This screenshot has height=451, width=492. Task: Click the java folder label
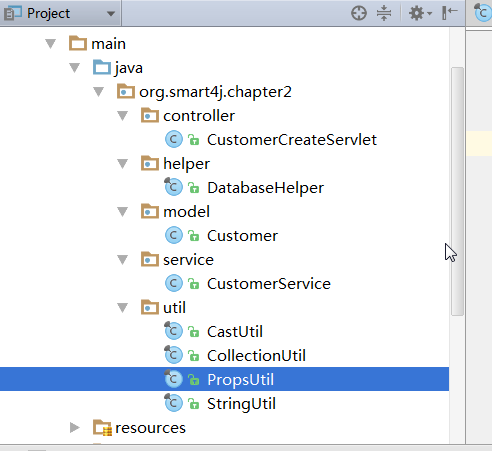pos(129,68)
